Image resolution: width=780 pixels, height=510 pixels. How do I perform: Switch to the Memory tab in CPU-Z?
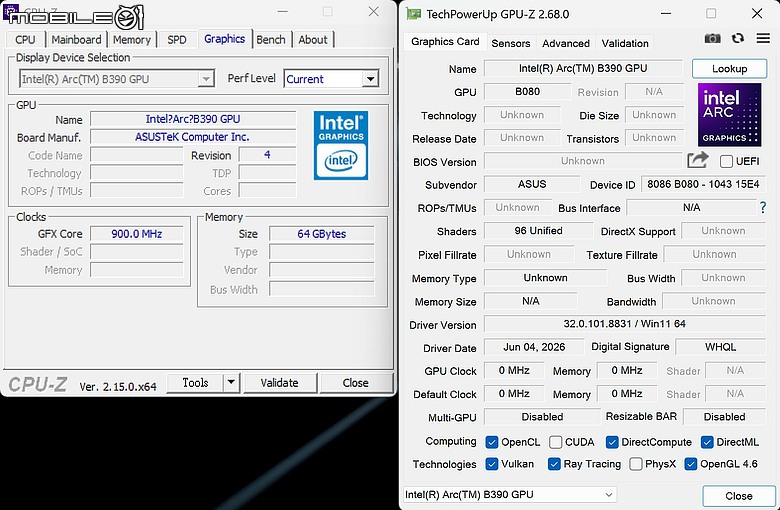tap(132, 39)
